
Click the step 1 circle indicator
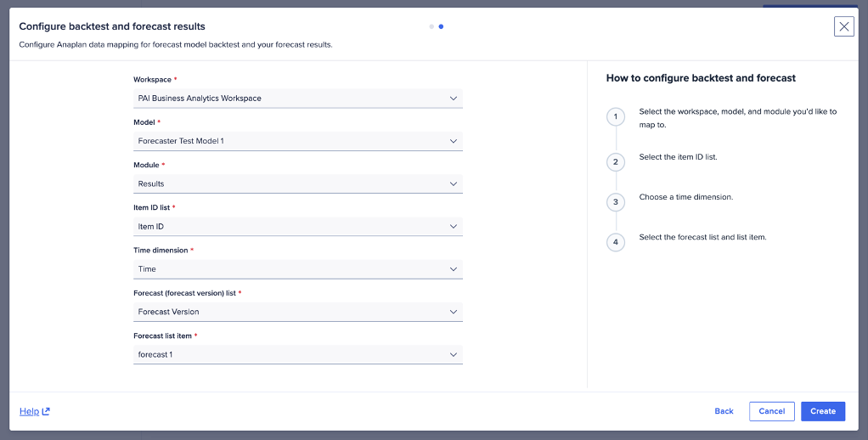click(x=615, y=116)
